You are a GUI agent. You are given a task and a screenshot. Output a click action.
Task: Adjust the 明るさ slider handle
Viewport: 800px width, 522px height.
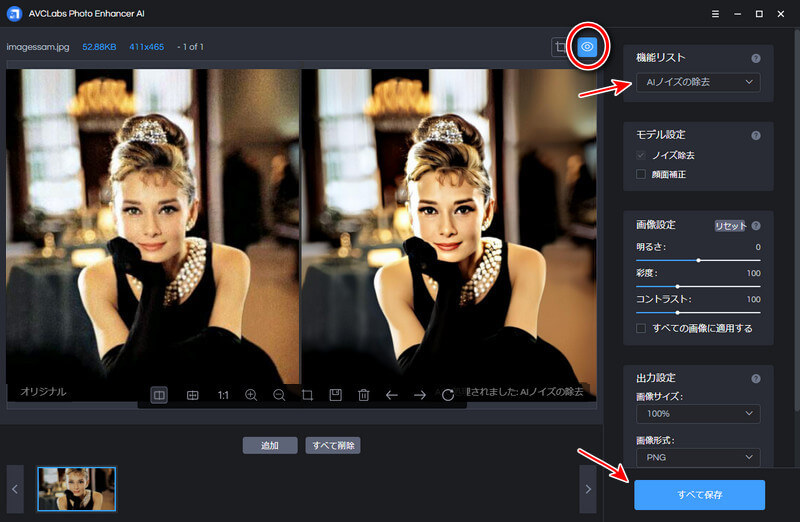pyautogui.click(x=698, y=260)
